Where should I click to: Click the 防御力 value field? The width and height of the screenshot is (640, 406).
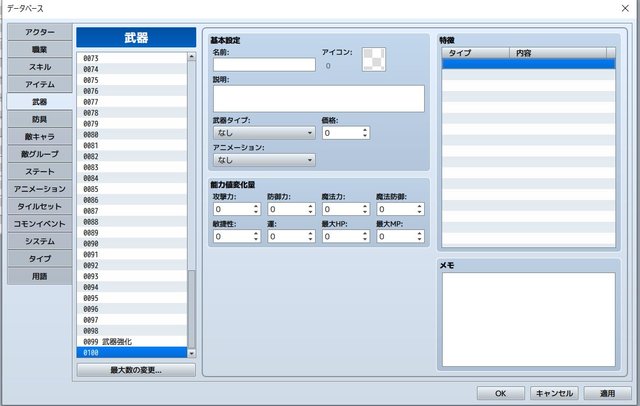(x=287, y=209)
